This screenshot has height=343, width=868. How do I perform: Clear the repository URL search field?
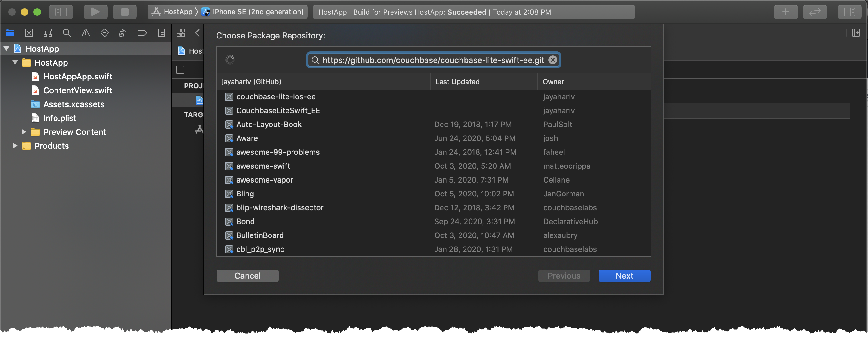(x=553, y=60)
